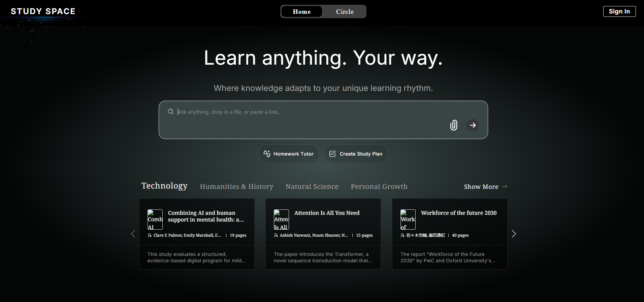Click the Homework Tutor icon
Viewport: 644px width, 302px height.
click(x=267, y=154)
